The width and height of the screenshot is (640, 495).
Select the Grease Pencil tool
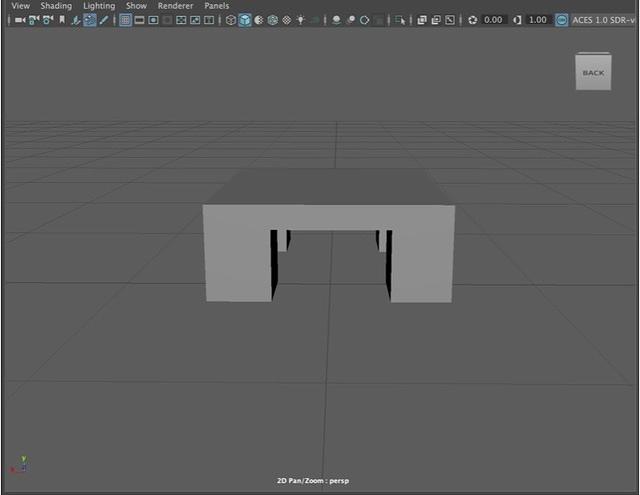[x=104, y=20]
